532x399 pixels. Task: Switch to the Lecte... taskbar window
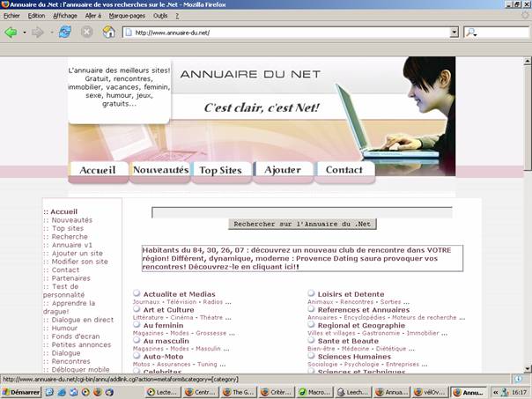[163, 392]
